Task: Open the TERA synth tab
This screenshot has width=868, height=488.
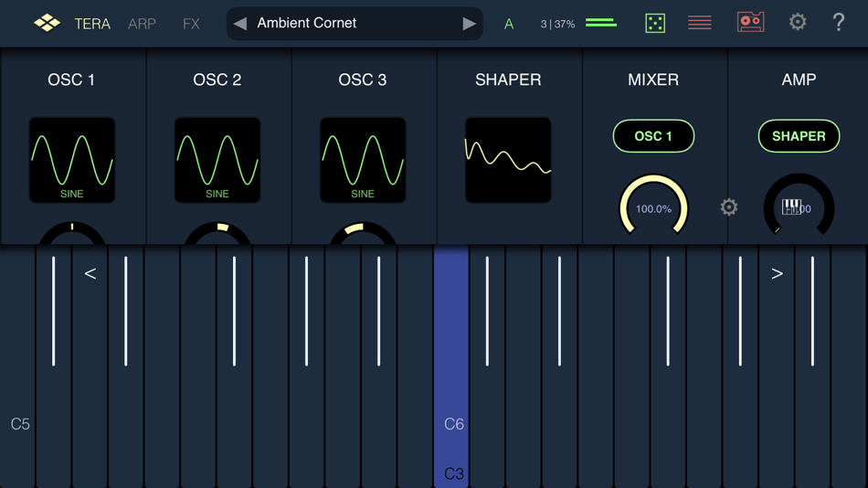Action: (92, 24)
